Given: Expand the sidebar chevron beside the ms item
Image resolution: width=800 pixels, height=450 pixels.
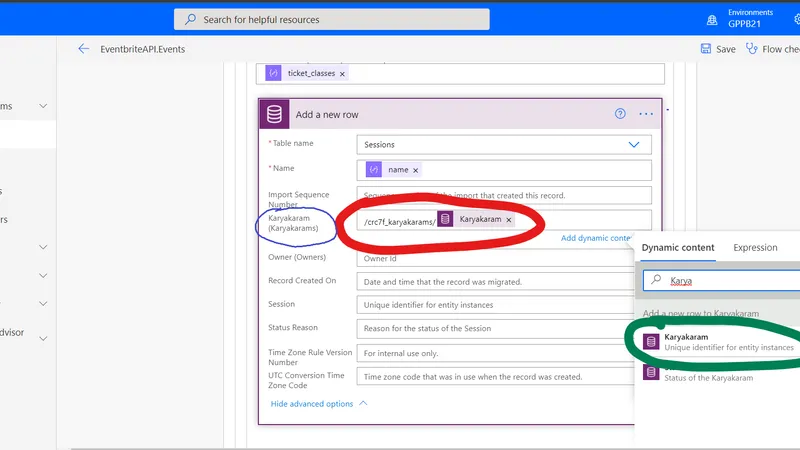Looking at the screenshot, I should [x=43, y=106].
